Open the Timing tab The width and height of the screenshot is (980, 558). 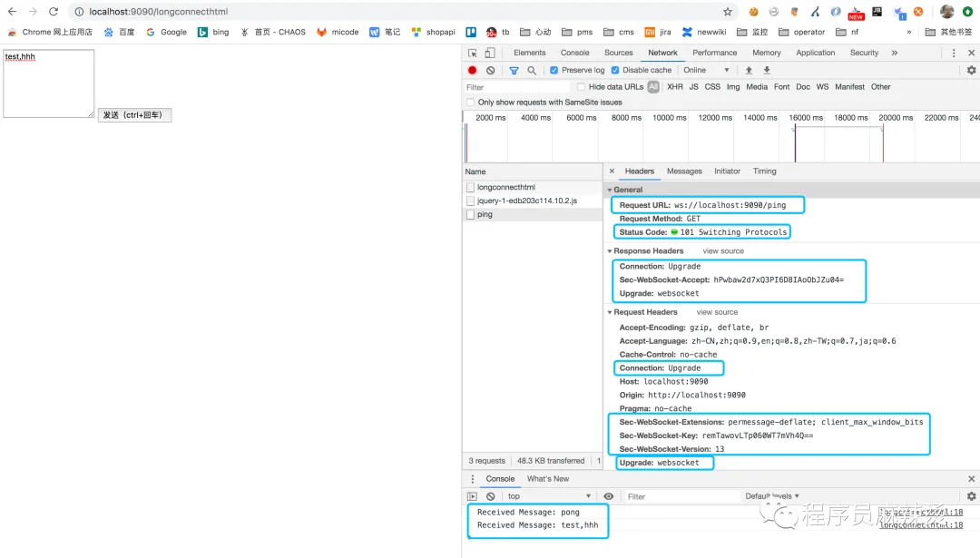(x=764, y=171)
